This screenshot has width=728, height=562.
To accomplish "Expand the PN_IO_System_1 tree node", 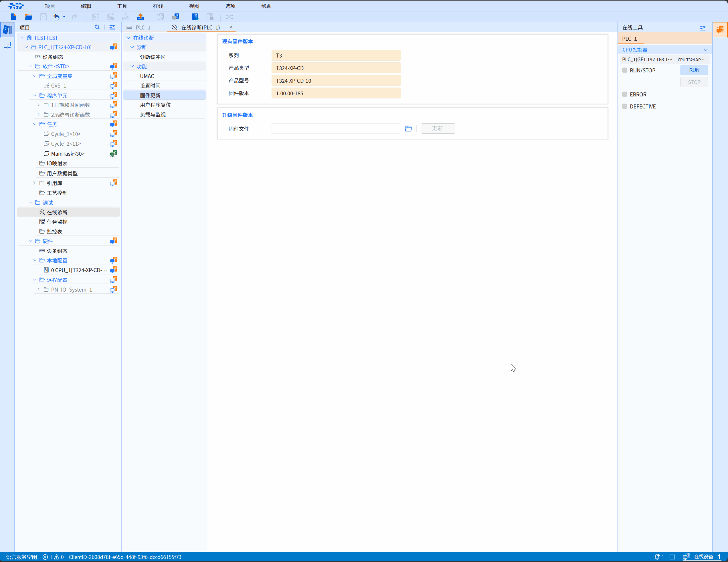I will [x=38, y=289].
